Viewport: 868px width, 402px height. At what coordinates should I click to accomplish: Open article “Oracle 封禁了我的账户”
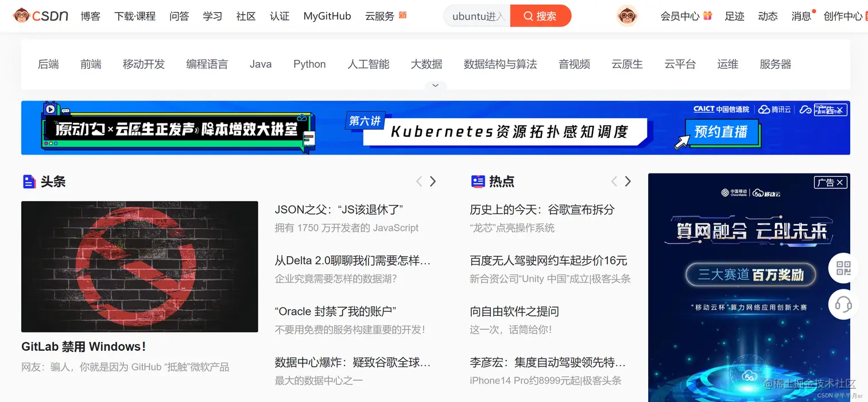335,311
